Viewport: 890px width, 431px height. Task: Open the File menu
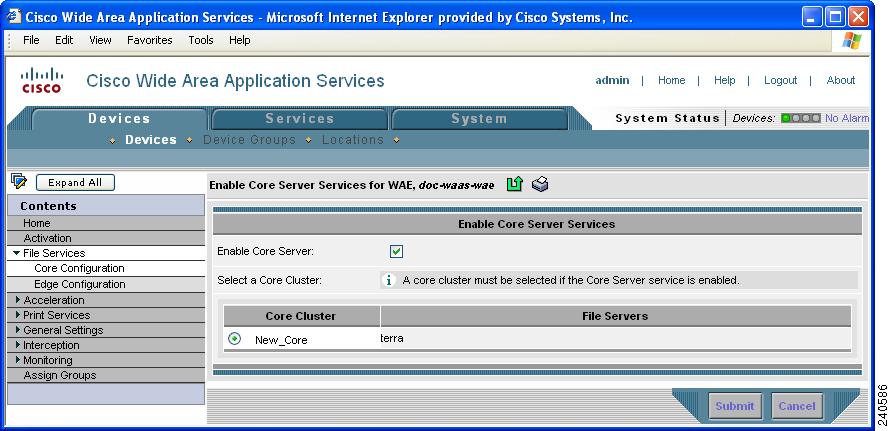(31, 40)
